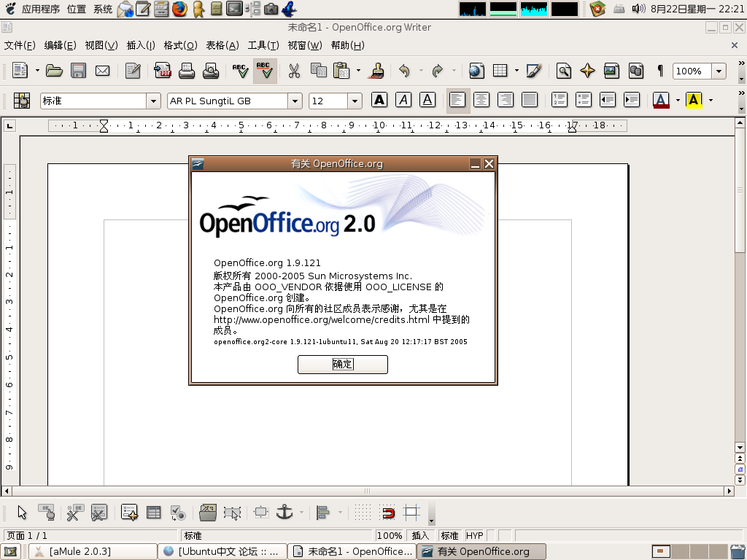Expand the zoom 100% dropdown

click(719, 71)
